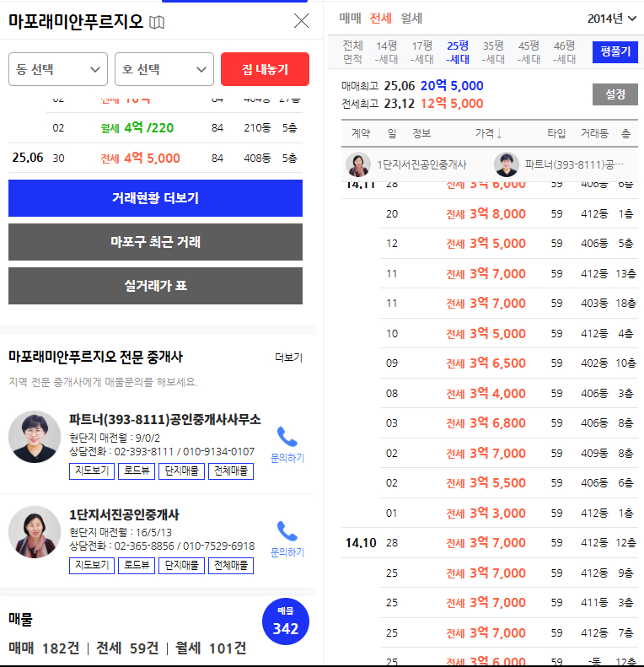
Task: Switch to the 매매 tab
Action: tap(350, 19)
